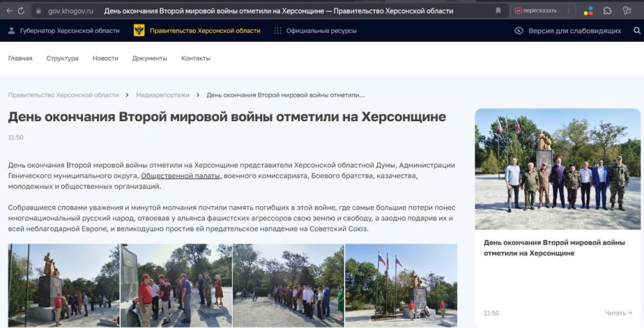Image resolution: width=644 pixels, height=328 pixels.
Task: Open sidebar card group photo
Action: 558,169
